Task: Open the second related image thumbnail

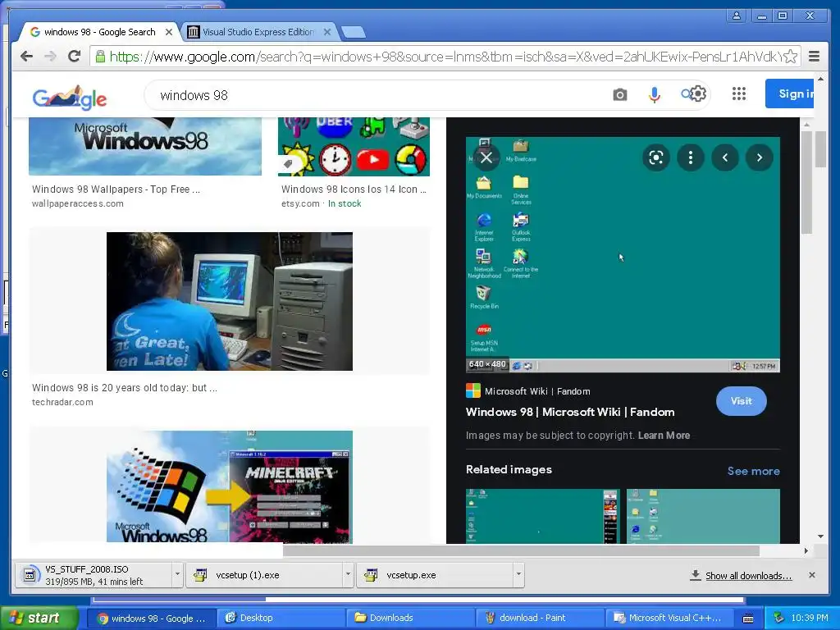Action: pyautogui.click(x=703, y=516)
